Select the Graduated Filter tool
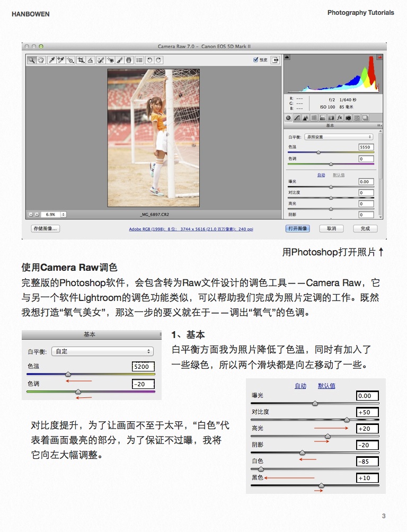 coord(129,60)
